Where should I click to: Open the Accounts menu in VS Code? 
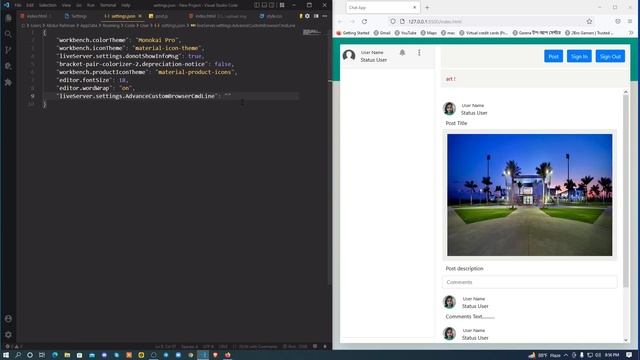[x=8, y=318]
